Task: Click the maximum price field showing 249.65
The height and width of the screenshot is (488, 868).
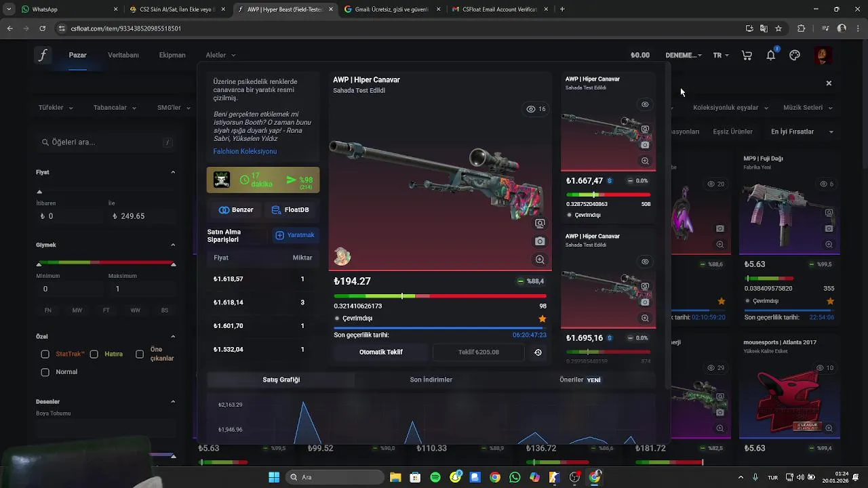Action: click(141, 216)
